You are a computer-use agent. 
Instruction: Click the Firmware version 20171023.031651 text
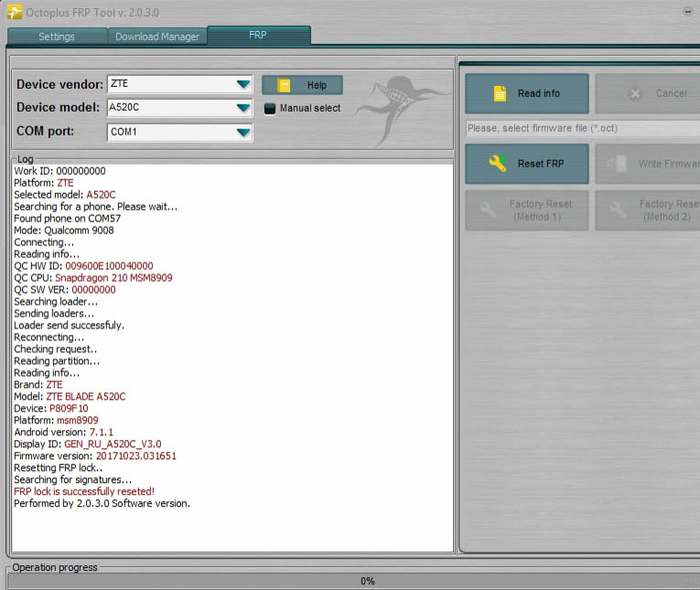[136, 456]
